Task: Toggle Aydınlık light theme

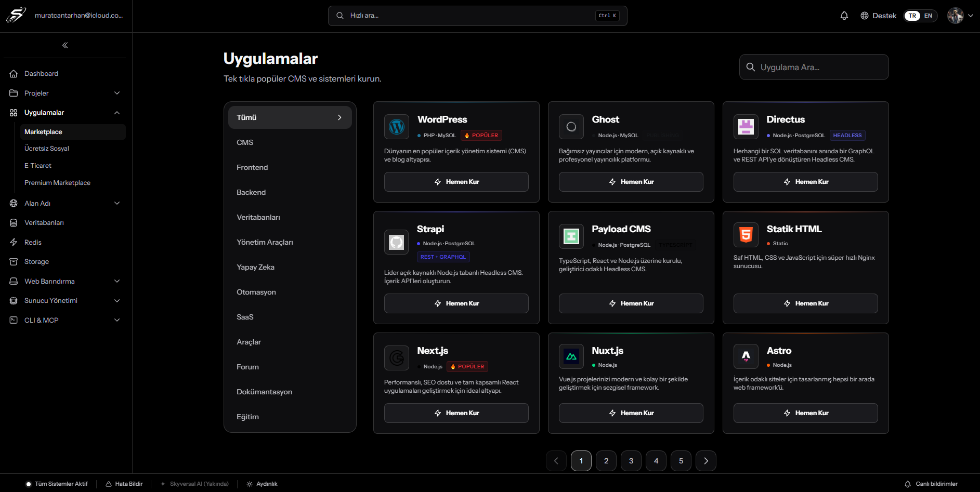Action: (x=262, y=484)
